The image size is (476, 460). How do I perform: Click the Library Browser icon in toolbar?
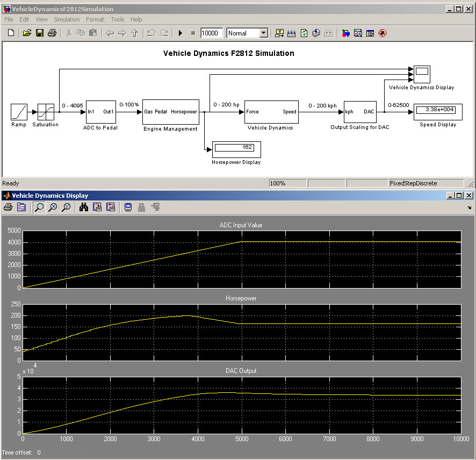coord(345,33)
